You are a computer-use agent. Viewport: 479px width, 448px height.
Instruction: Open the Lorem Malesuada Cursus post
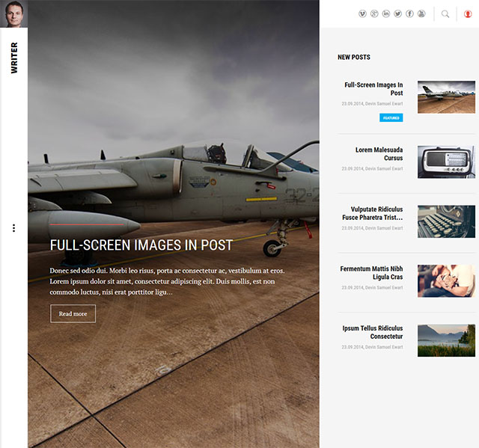pos(379,154)
